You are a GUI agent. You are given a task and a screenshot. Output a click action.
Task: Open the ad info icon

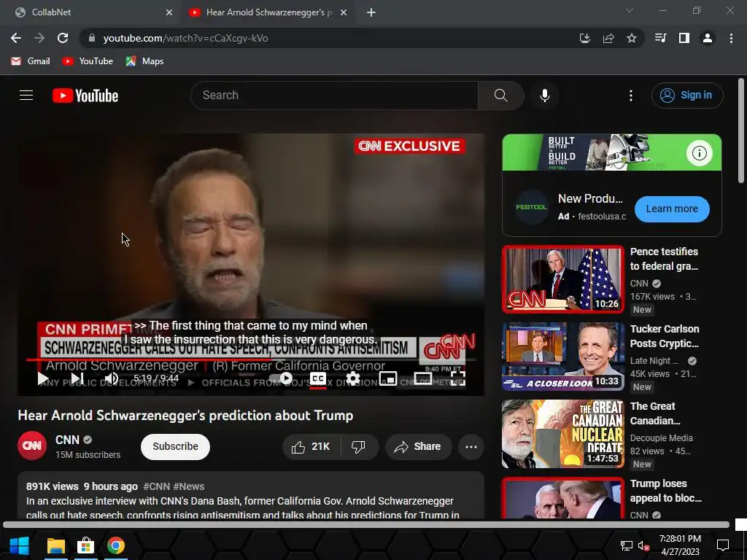tap(700, 153)
